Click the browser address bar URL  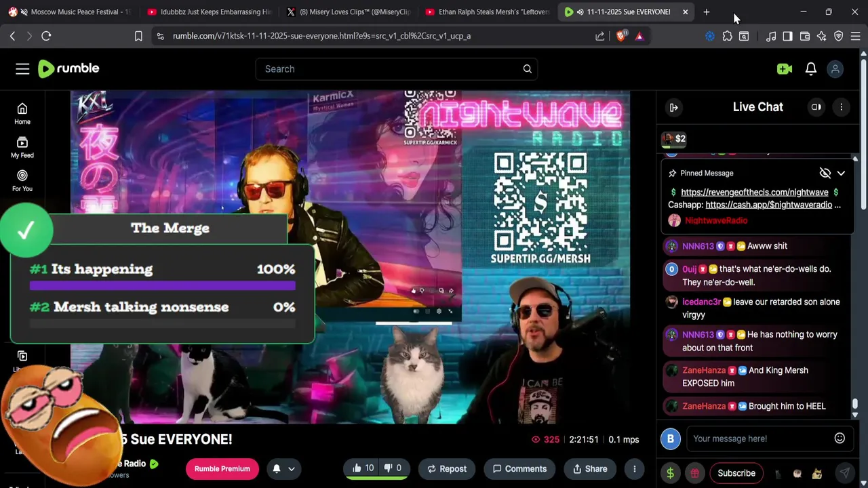[x=321, y=36]
